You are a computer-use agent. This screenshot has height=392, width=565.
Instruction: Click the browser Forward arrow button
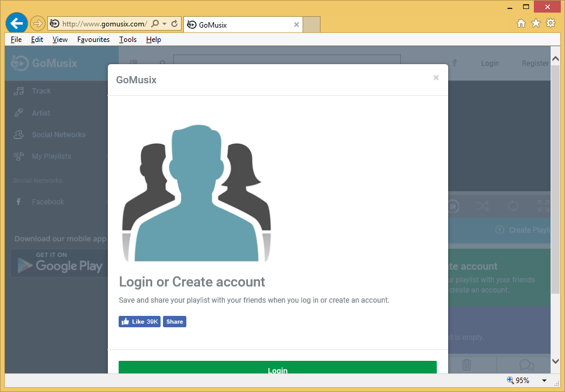pos(37,23)
